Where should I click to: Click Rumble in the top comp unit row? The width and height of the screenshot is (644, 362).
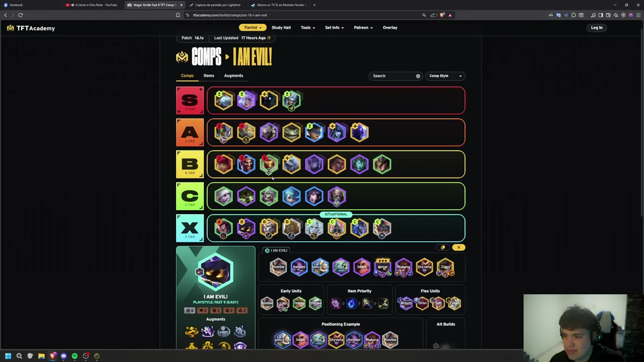(x=278, y=267)
